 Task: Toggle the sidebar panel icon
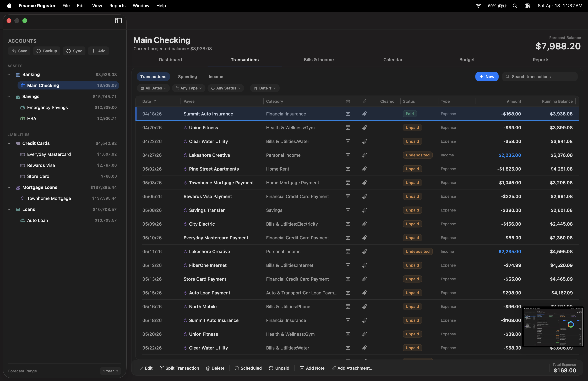point(118,21)
